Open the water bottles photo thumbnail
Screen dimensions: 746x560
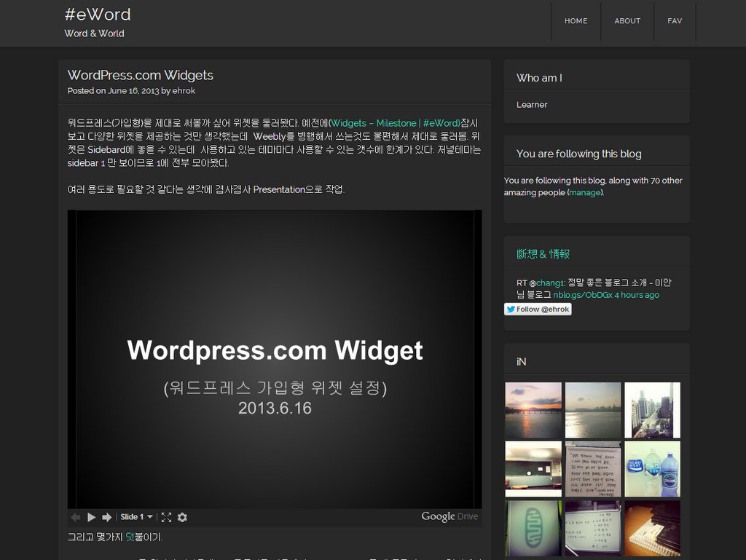652,469
